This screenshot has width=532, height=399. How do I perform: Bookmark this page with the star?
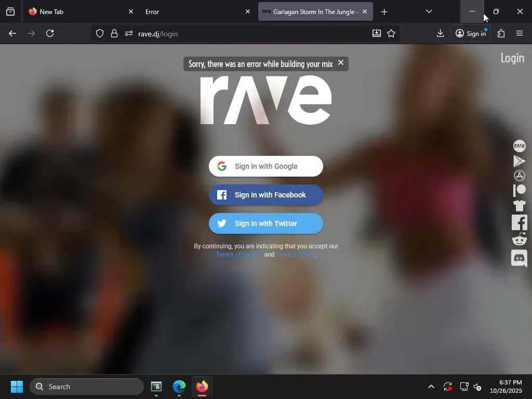click(391, 33)
